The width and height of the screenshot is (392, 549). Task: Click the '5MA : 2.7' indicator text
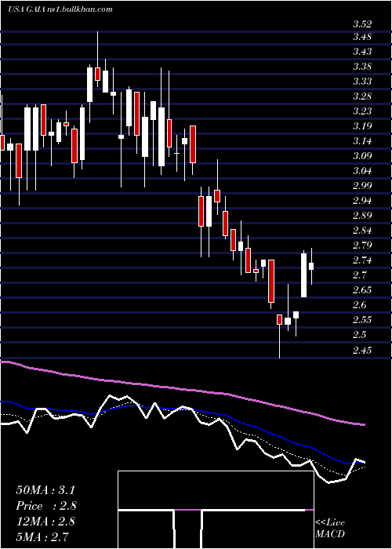(x=42, y=536)
